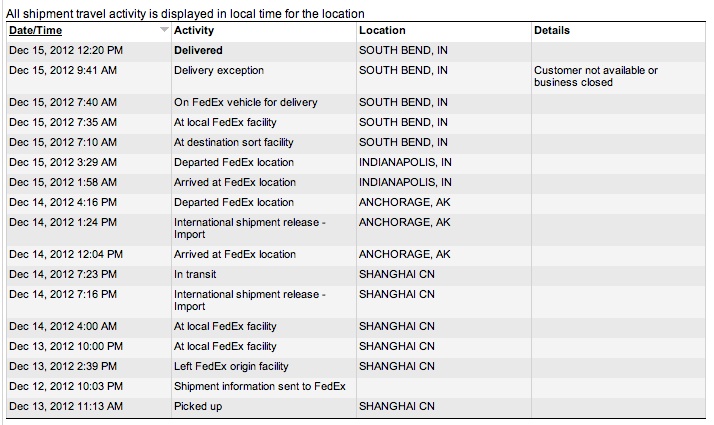714x425 pixels.
Task: Click the At destination sort facility entry
Action: click(234, 143)
